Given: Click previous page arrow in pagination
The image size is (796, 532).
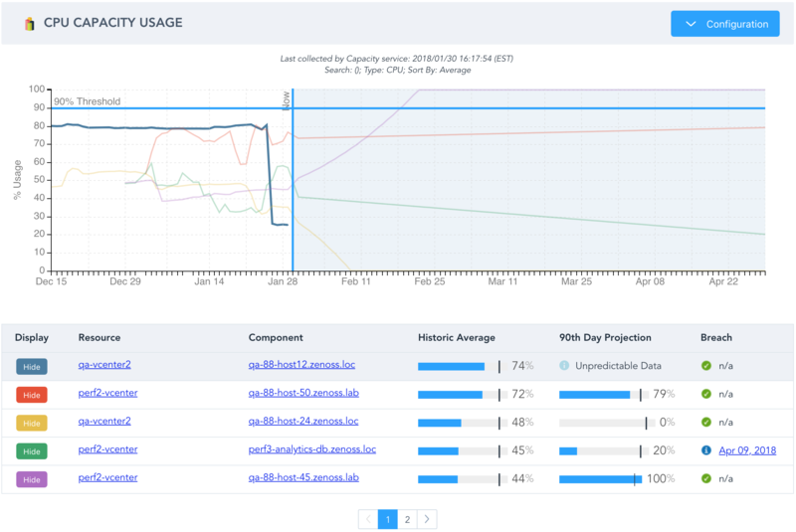Looking at the screenshot, I should click(368, 519).
